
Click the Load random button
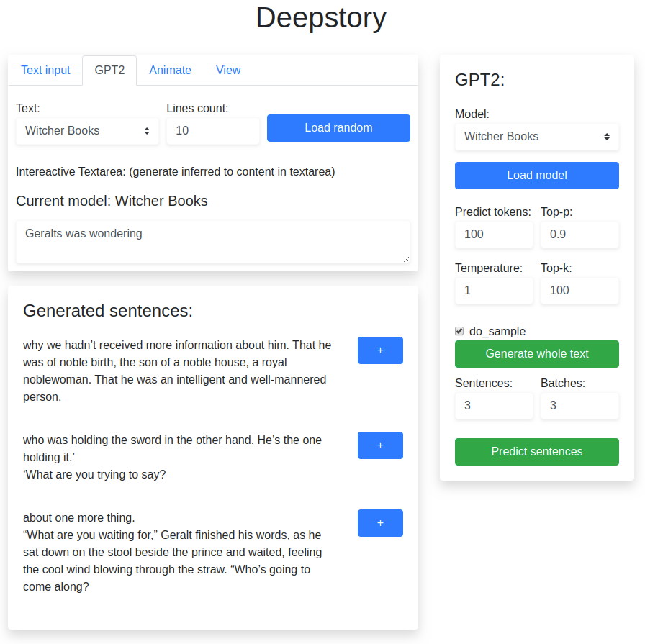tap(338, 128)
